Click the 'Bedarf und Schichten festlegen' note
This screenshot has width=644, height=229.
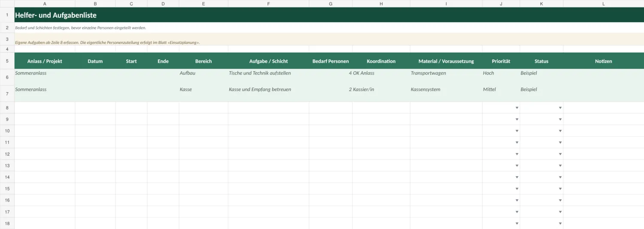(x=81, y=27)
